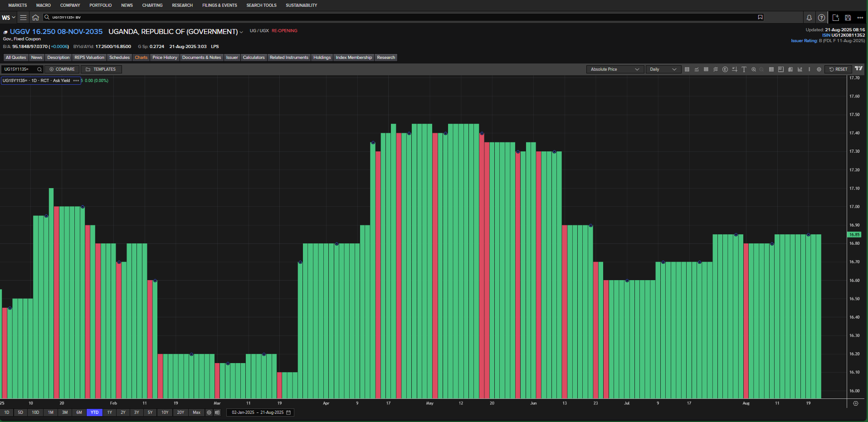The height and width of the screenshot is (422, 868).
Task: Switch to the Price History tab
Action: tap(165, 58)
